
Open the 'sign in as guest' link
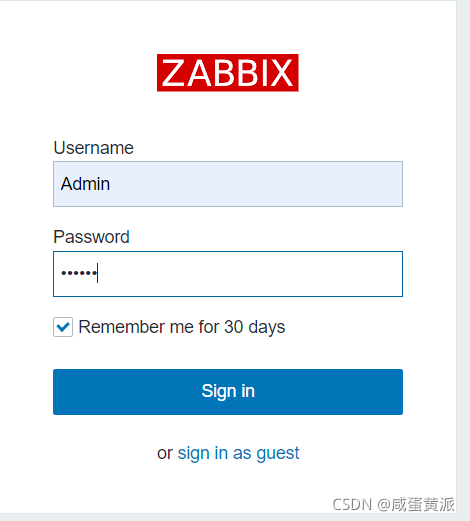(x=238, y=453)
